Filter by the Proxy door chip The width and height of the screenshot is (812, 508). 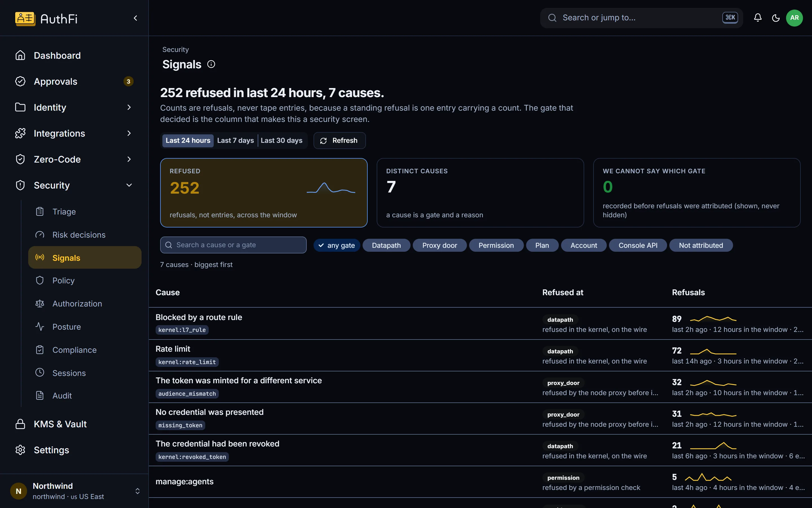coord(440,245)
